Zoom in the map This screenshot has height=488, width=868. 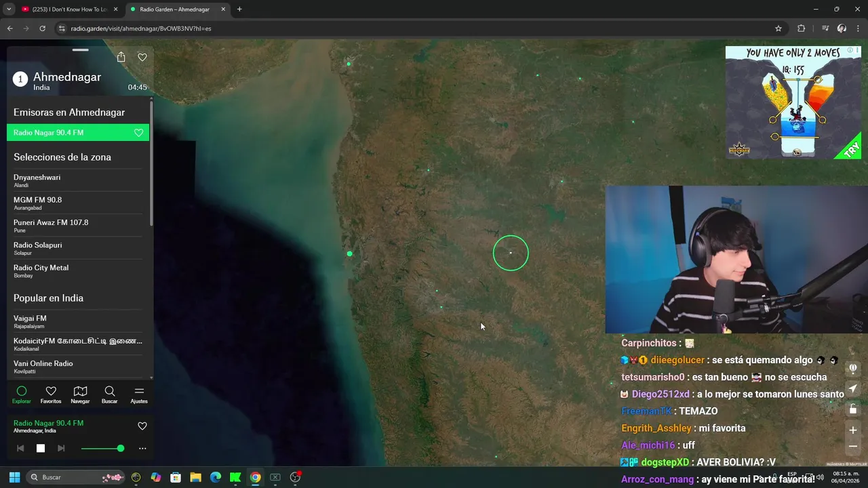pyautogui.click(x=853, y=430)
